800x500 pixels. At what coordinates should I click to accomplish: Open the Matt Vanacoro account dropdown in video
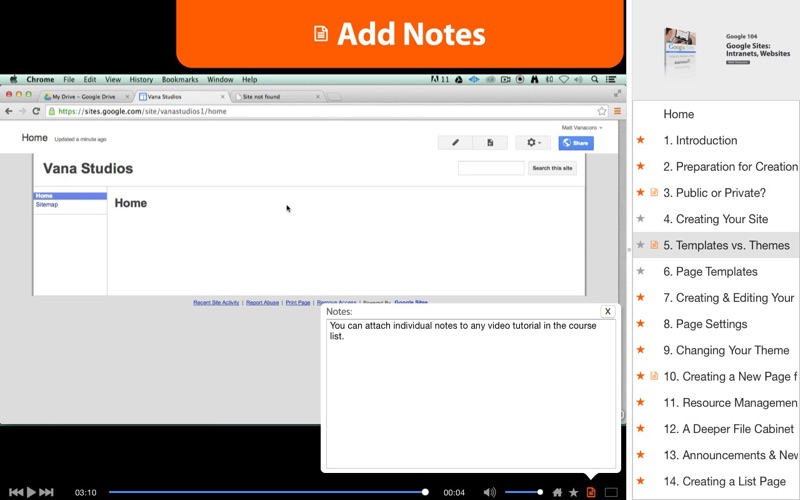click(x=582, y=128)
